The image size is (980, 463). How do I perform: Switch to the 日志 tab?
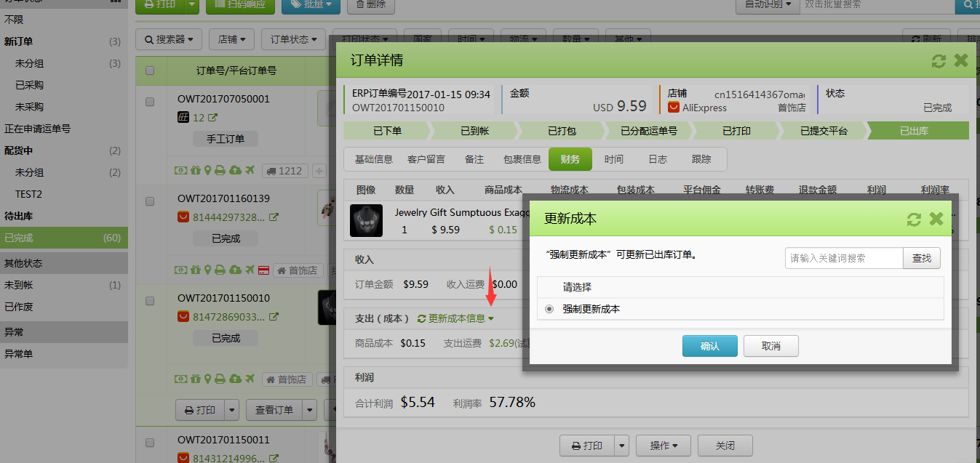tap(658, 159)
